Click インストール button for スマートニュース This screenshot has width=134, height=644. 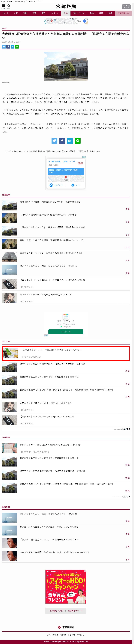66,332
